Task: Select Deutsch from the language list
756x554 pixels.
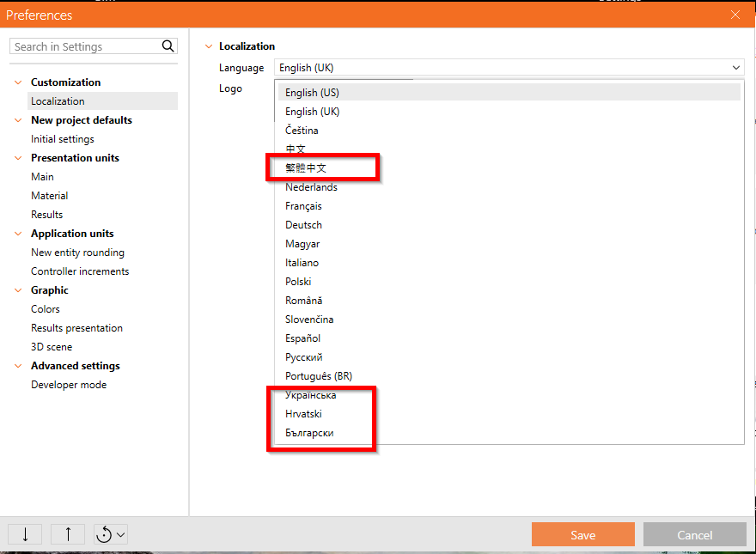Action: tap(304, 225)
